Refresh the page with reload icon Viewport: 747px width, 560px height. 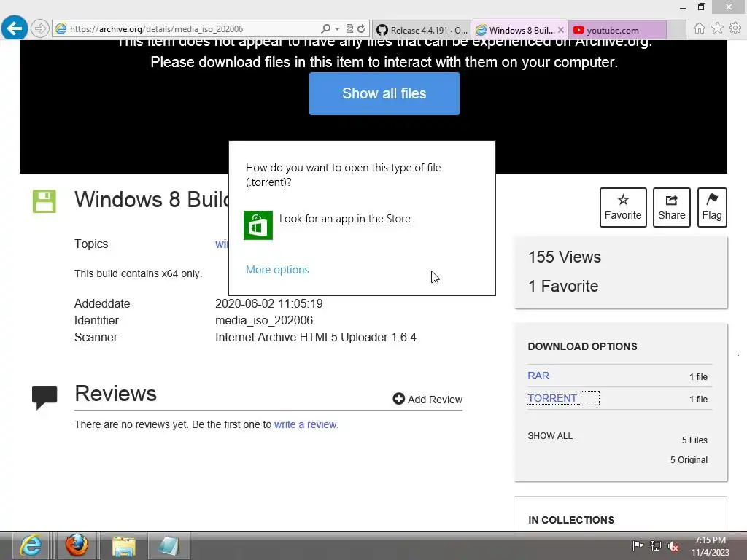(x=362, y=29)
